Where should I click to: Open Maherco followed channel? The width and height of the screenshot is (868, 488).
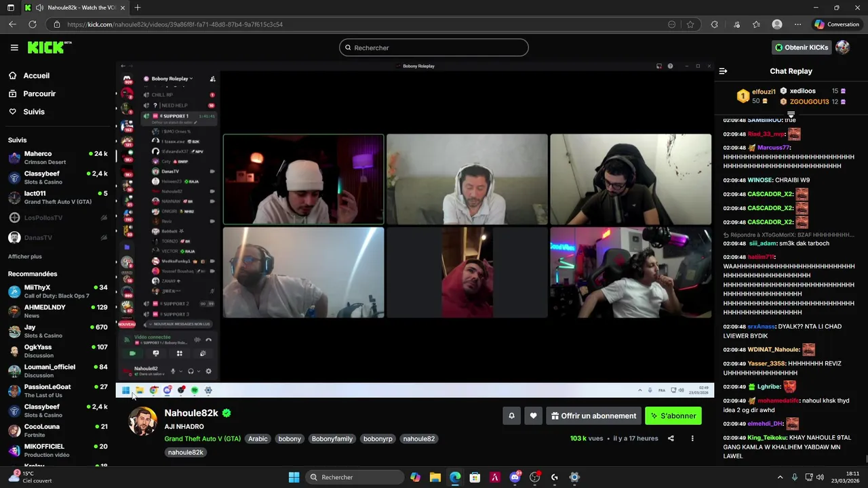click(x=58, y=158)
